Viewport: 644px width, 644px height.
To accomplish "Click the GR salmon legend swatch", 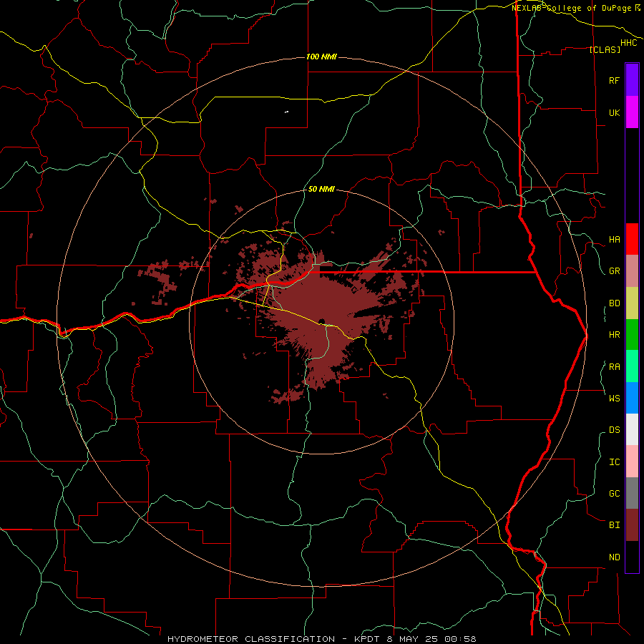I will [632, 271].
